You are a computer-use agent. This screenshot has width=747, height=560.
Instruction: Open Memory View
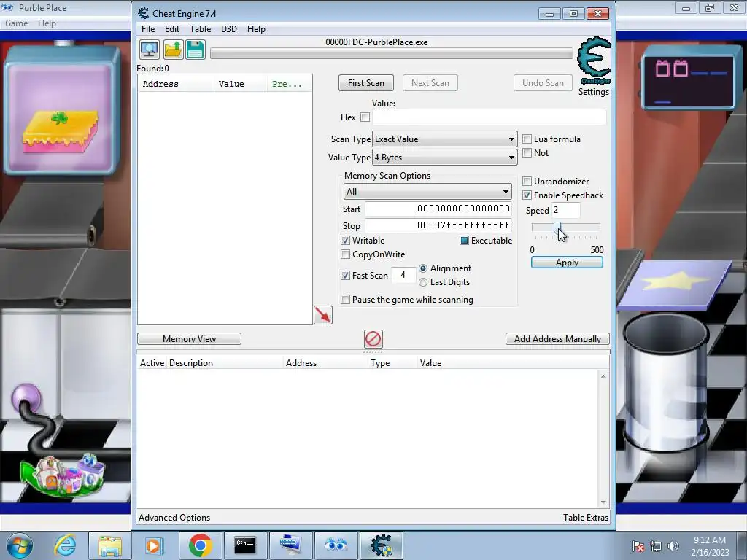tap(189, 339)
